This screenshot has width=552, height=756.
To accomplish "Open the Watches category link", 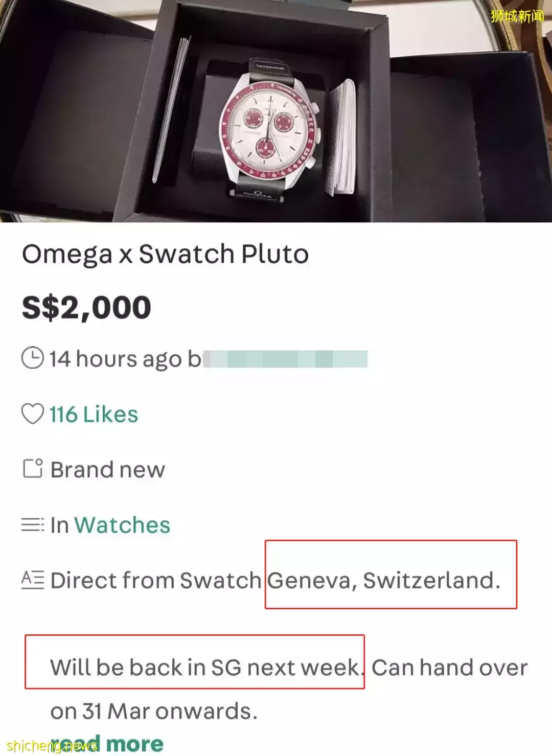I will [122, 525].
